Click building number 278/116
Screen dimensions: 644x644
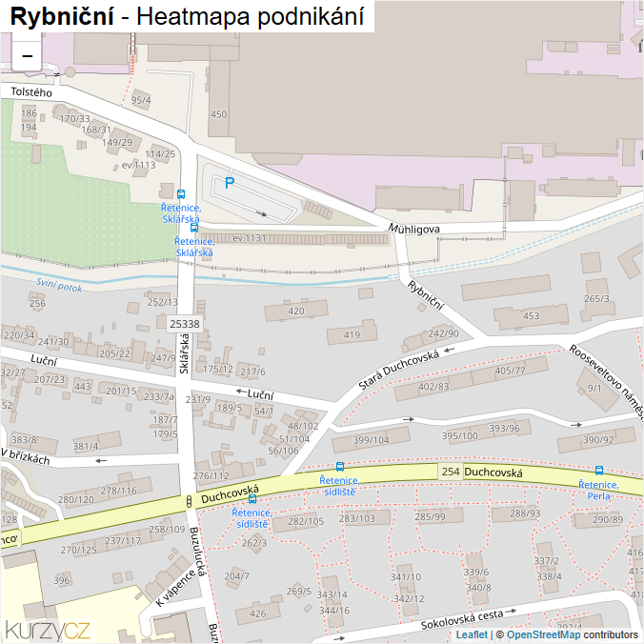point(119,491)
